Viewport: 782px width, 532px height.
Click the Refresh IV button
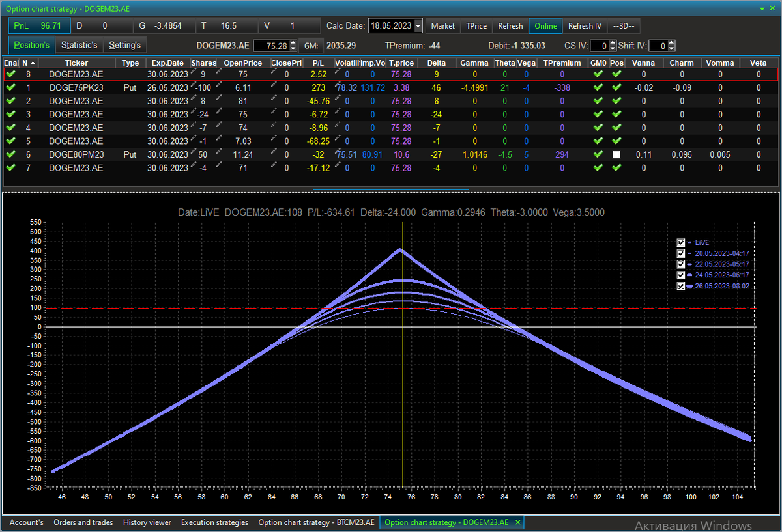tap(585, 26)
